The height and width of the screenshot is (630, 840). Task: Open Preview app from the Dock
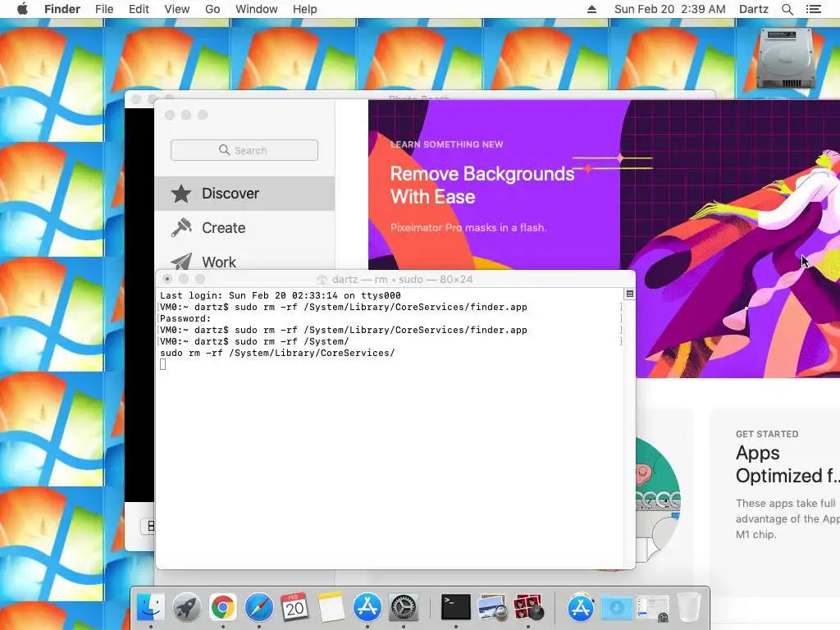click(x=492, y=607)
